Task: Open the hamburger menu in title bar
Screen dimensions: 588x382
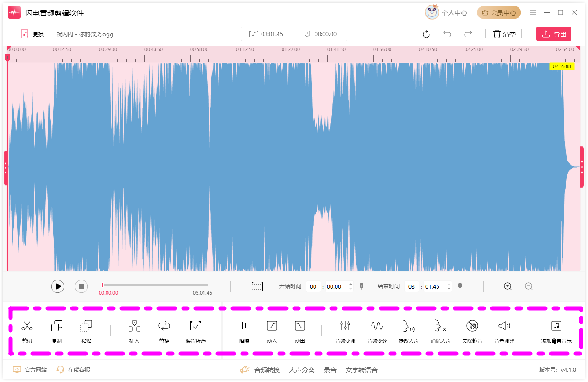Action: click(x=533, y=13)
